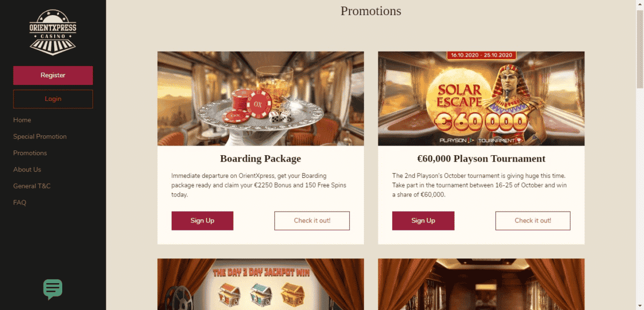Sign Up under Playson Tournament
The image size is (644, 310).
coord(423,221)
